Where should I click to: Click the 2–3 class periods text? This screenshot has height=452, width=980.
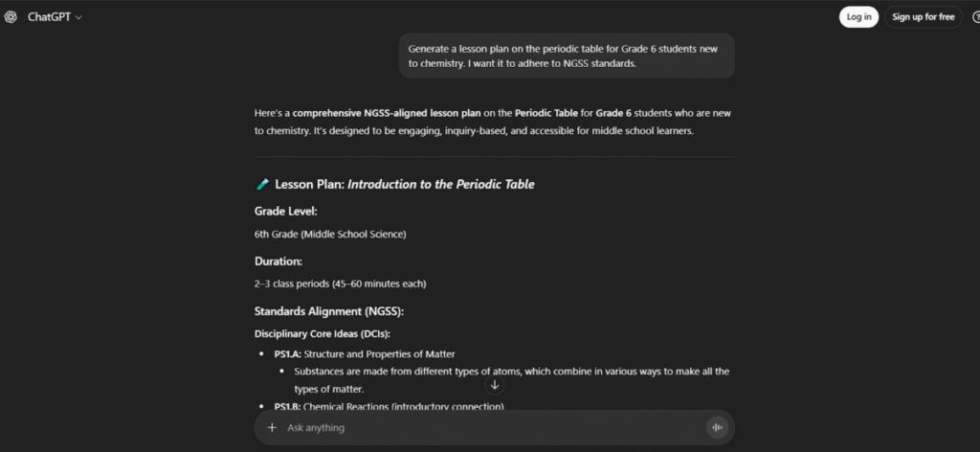click(x=340, y=283)
